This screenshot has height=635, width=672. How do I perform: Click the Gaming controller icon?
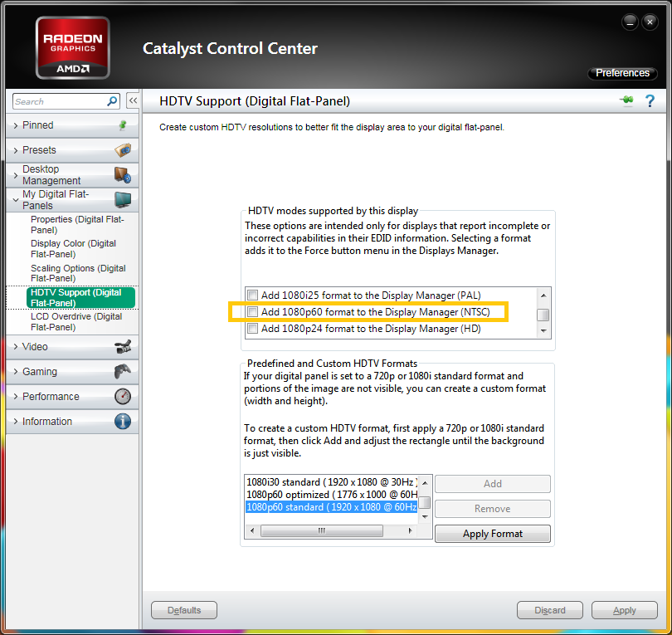point(123,371)
